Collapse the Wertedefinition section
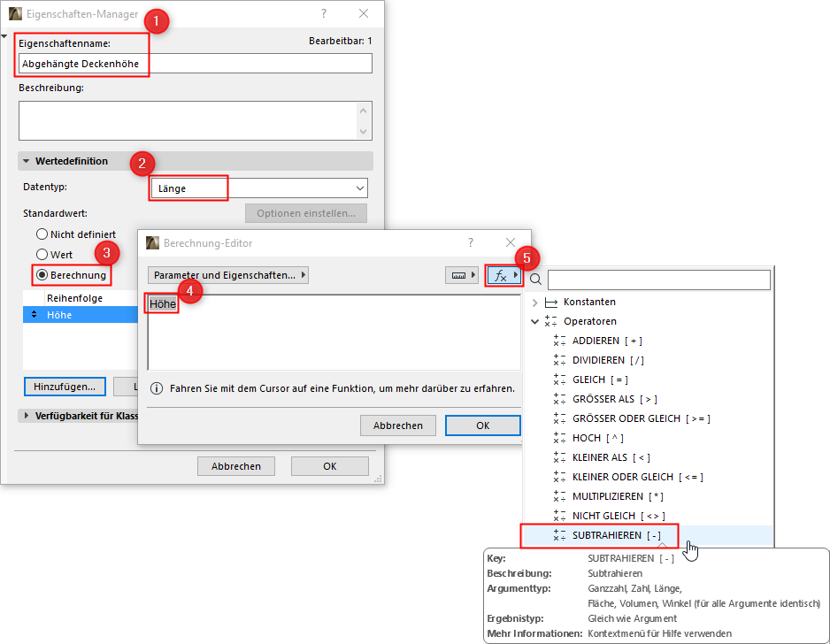This screenshot has width=830, height=644. tap(26, 161)
